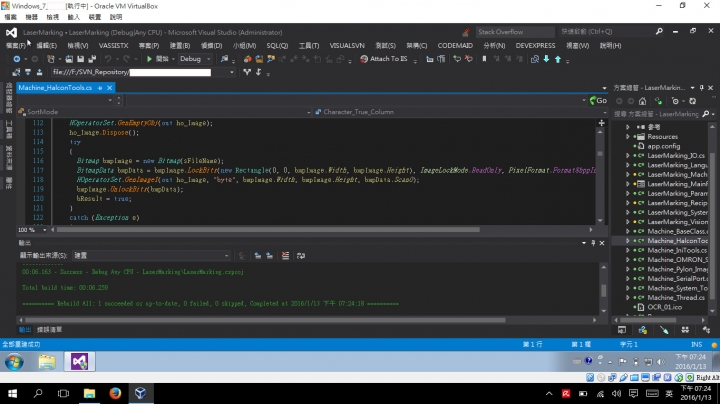Click Visual Studio icon on Windows 7 taskbar

point(79,362)
